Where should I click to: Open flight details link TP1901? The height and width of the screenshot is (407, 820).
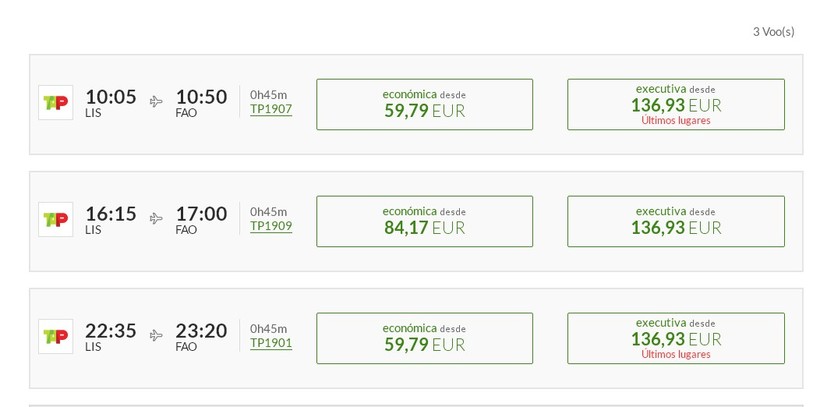(x=271, y=343)
